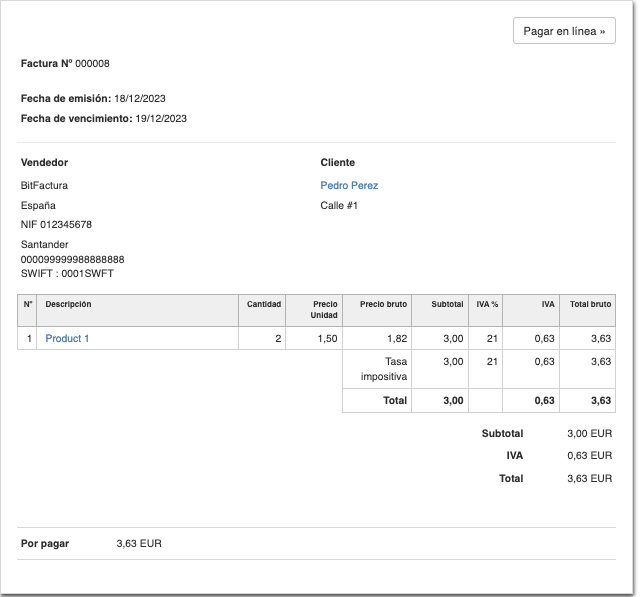Screen dimensions: 640x597
Task: Click the client address Calle #1
Action: click(339, 206)
